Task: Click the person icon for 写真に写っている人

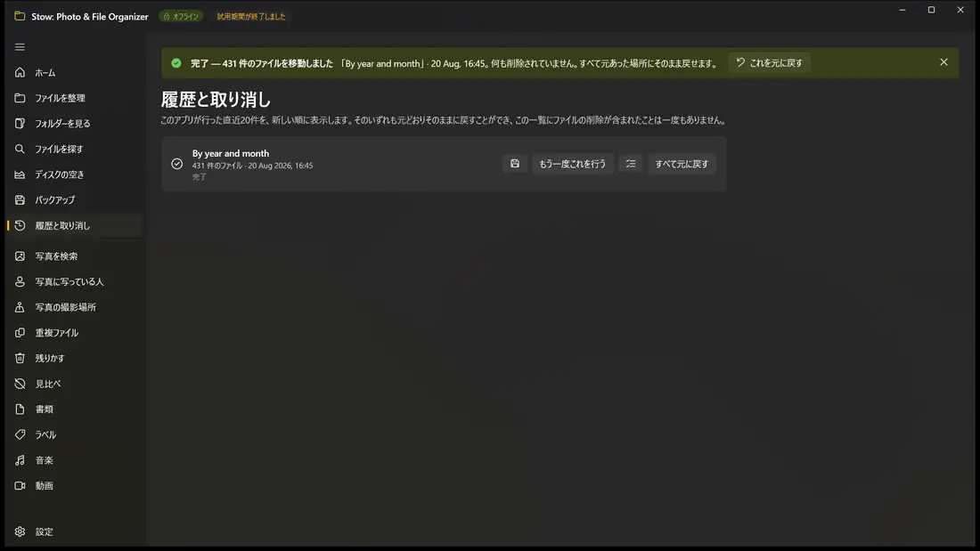Action: [20, 282]
